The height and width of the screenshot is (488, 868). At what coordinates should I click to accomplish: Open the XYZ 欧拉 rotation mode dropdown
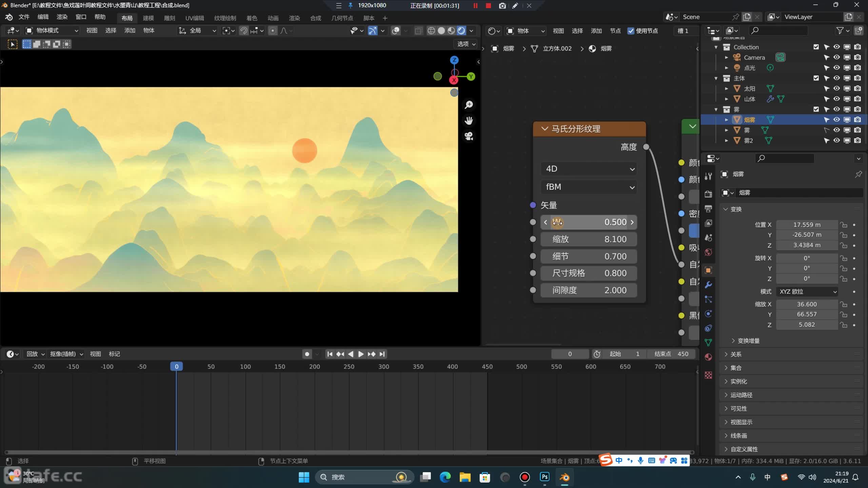point(807,291)
